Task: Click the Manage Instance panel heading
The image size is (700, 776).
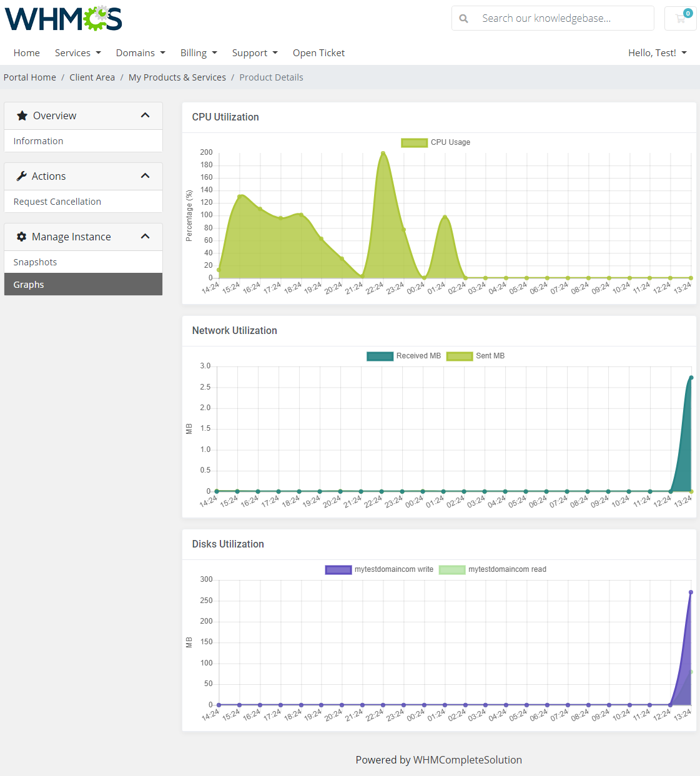Action: point(83,237)
